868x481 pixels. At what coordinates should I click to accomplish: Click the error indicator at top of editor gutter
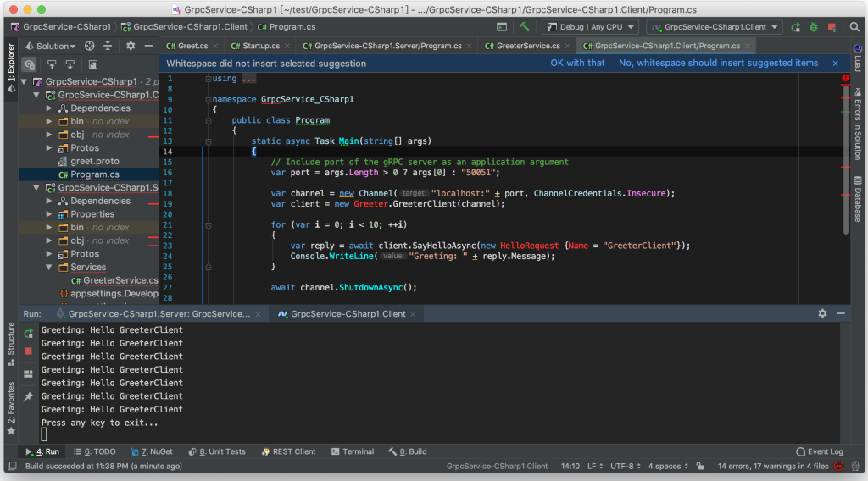point(845,79)
